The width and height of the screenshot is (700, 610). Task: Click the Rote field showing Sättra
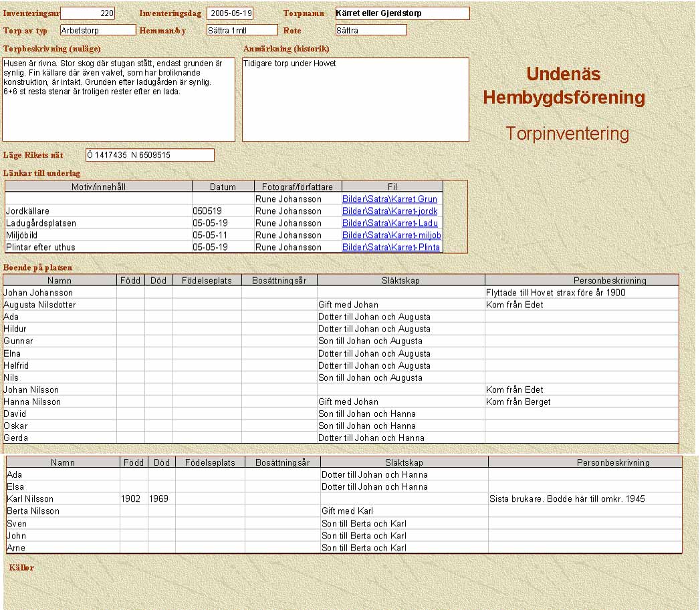coord(371,30)
